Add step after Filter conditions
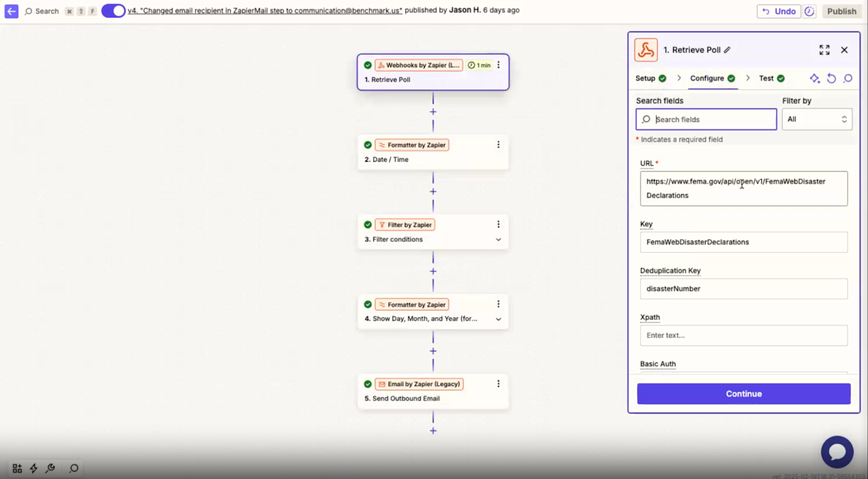 click(x=433, y=271)
